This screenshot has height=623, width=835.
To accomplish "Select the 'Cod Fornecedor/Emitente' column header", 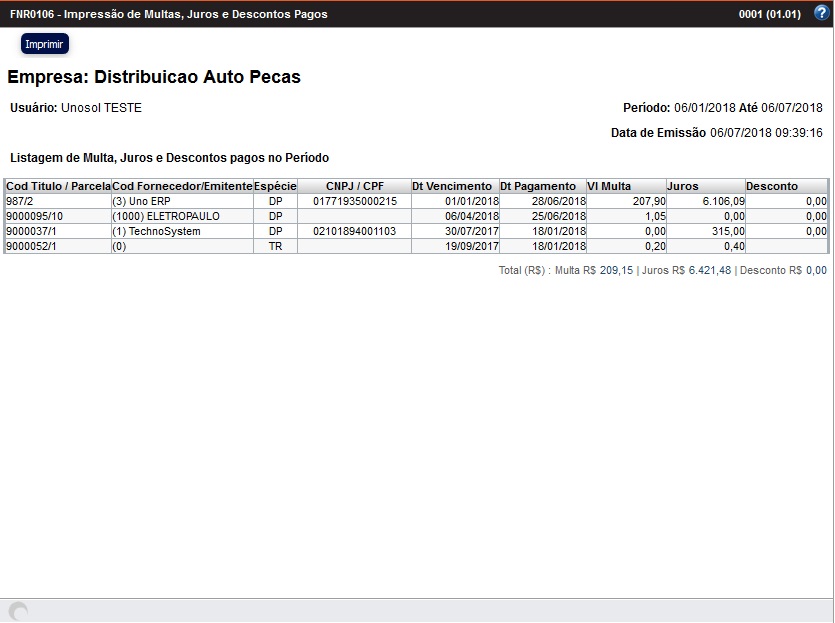I will [182, 186].
